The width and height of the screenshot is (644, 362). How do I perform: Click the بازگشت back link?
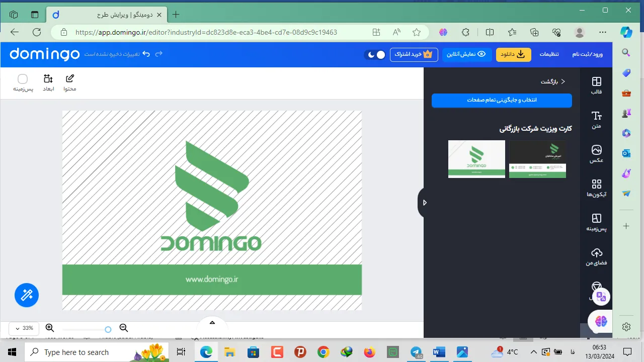pyautogui.click(x=553, y=81)
